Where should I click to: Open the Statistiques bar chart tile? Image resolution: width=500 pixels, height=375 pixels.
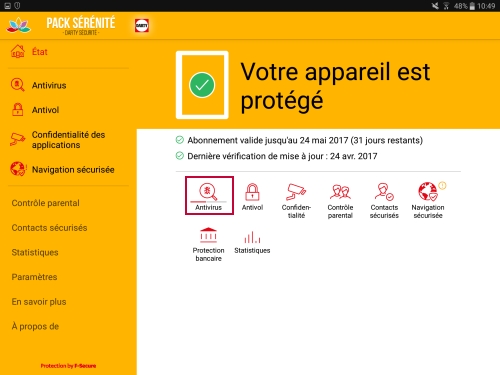pos(252,242)
